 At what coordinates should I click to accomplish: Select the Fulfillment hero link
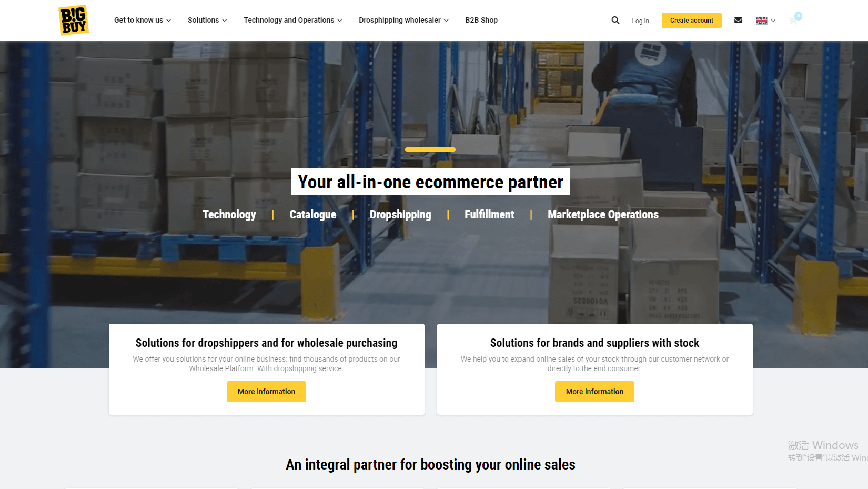click(x=489, y=214)
